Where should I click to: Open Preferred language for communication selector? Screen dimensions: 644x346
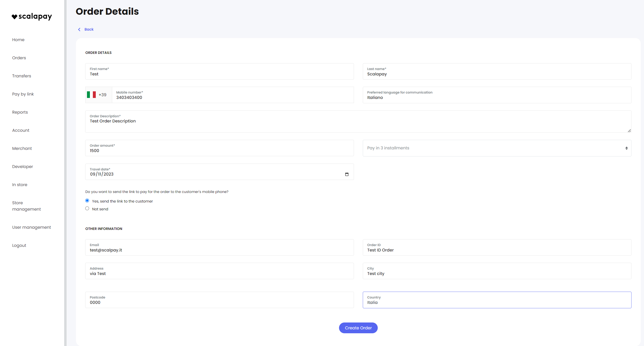click(497, 95)
